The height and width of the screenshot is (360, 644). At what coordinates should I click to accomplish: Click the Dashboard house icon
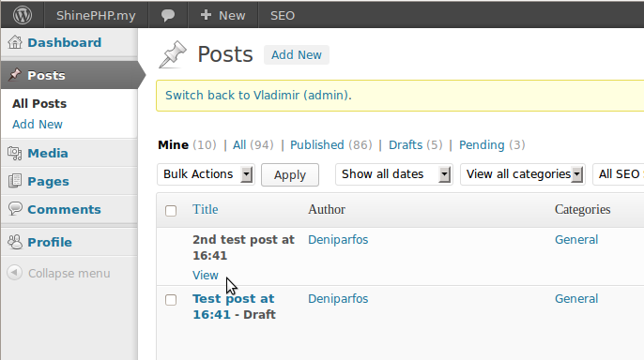click(x=15, y=42)
